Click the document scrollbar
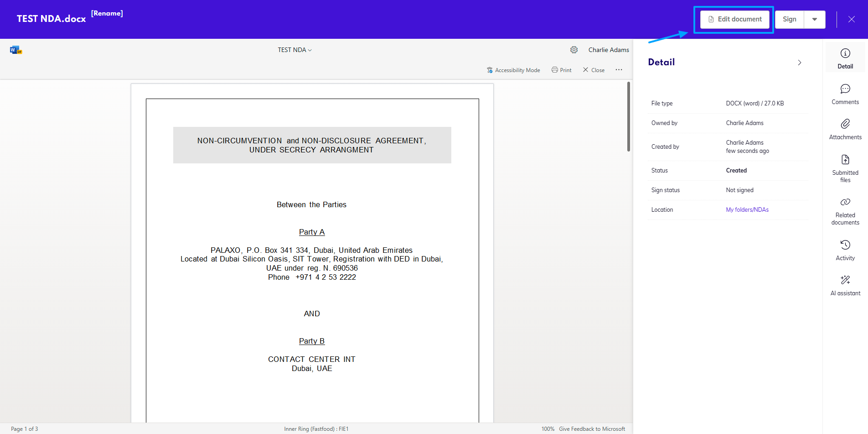 coord(630,116)
